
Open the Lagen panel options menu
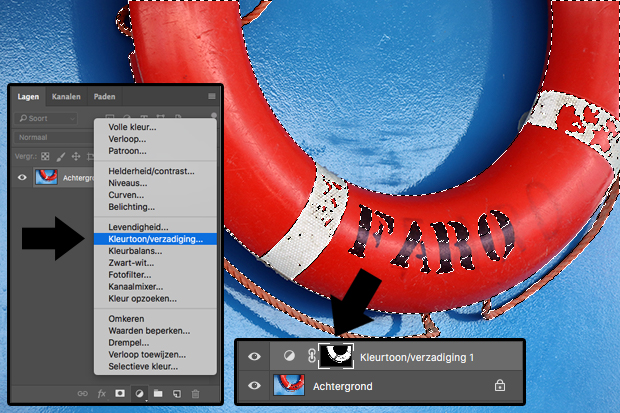211,96
